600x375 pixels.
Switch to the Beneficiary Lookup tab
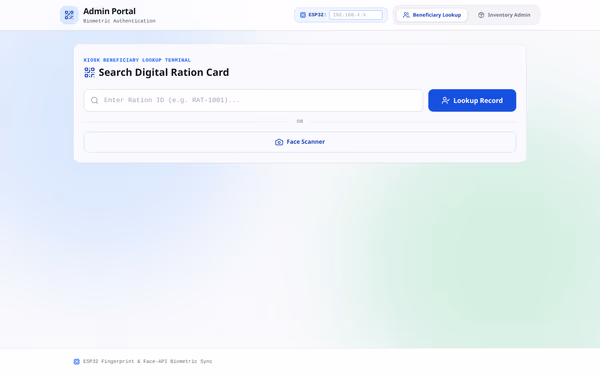(x=432, y=15)
